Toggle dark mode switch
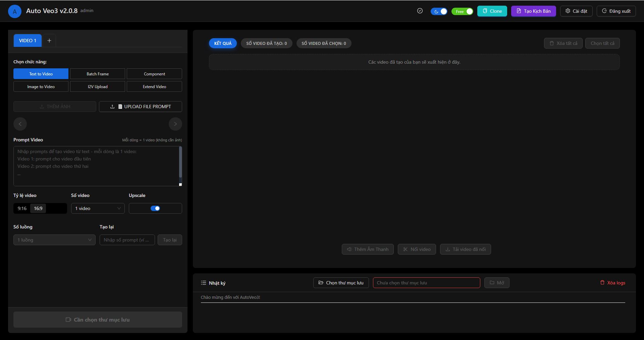Viewport: 644px width, 340px height. 439,11
